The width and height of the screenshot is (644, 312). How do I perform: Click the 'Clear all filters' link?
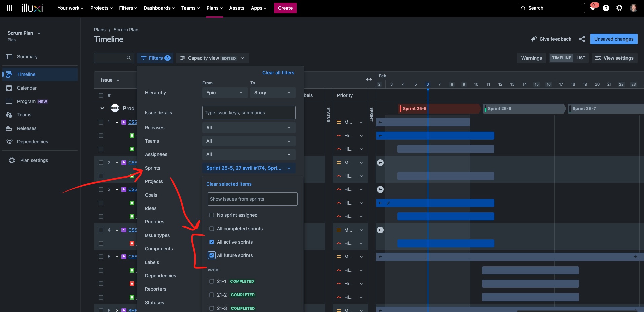[278, 72]
